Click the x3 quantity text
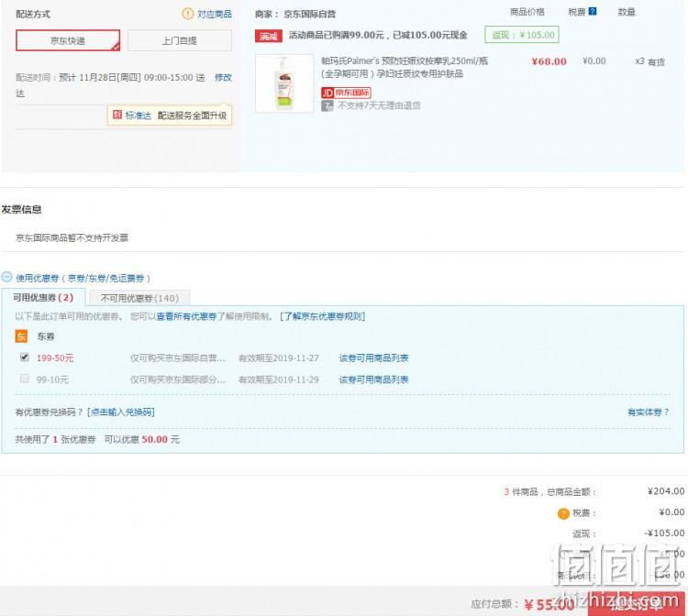Viewport: 688px width, 616px height. pos(639,61)
